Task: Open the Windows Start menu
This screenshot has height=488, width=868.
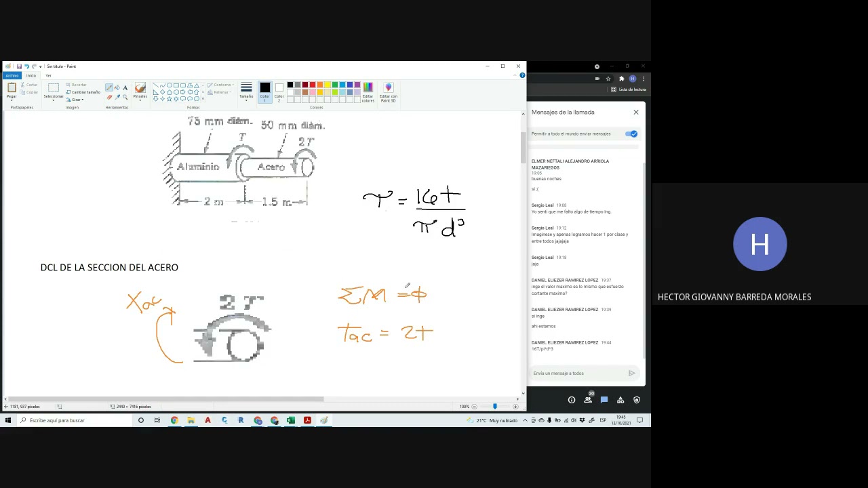Action: (x=7, y=420)
